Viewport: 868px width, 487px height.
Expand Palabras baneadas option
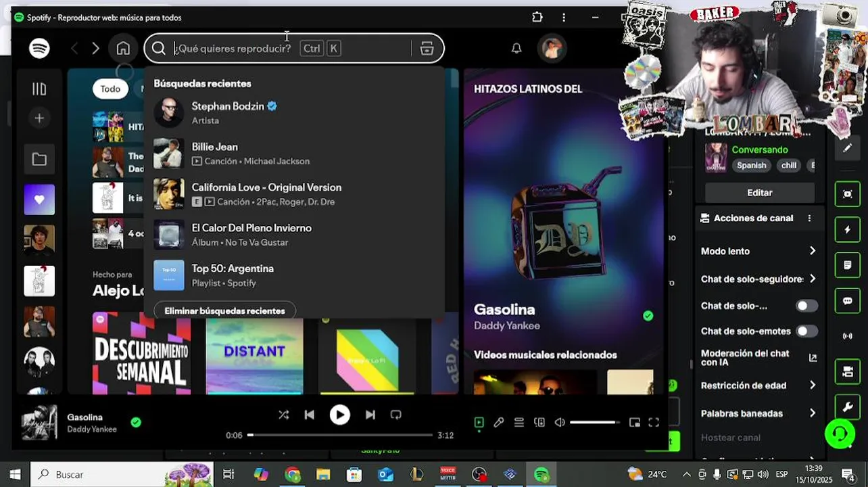click(x=812, y=413)
